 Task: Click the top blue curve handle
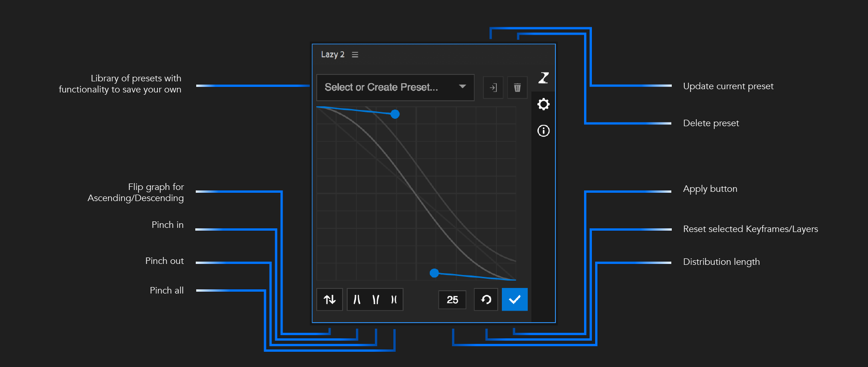coord(395,114)
